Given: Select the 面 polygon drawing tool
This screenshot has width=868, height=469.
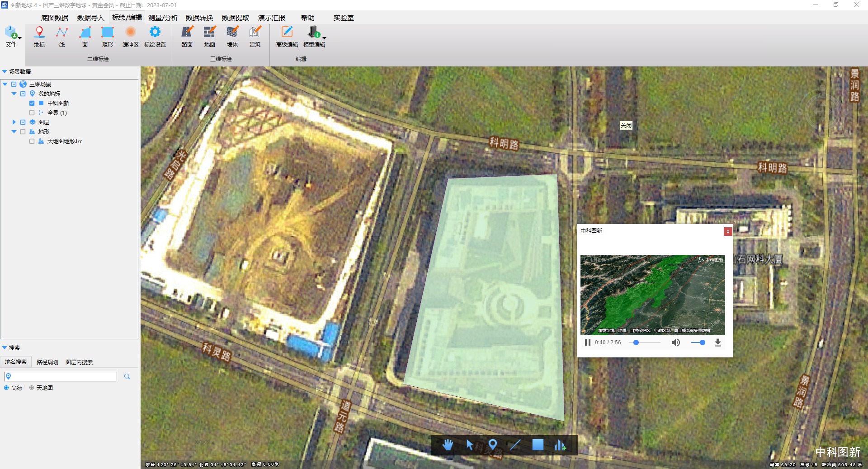Looking at the screenshot, I should click(x=85, y=37).
